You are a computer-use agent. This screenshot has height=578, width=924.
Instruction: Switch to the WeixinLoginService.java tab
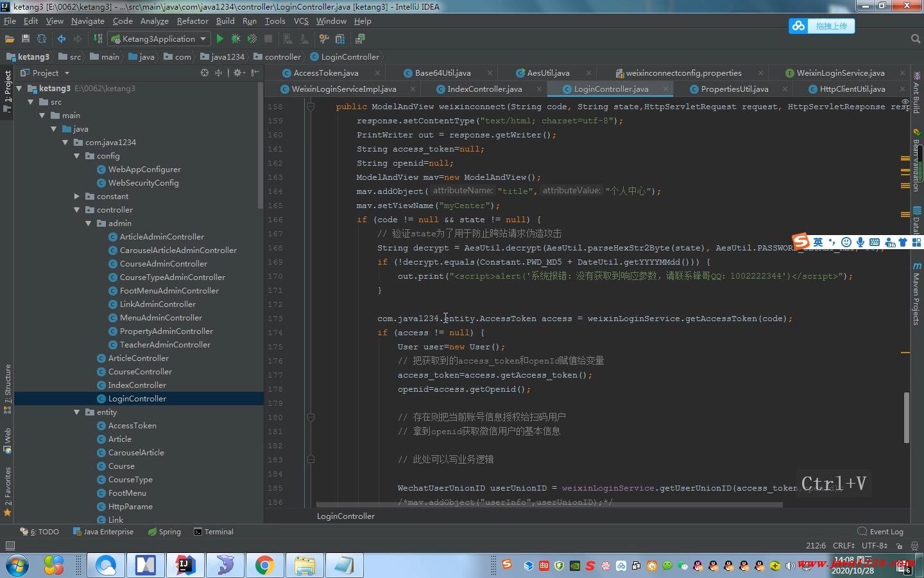841,73
